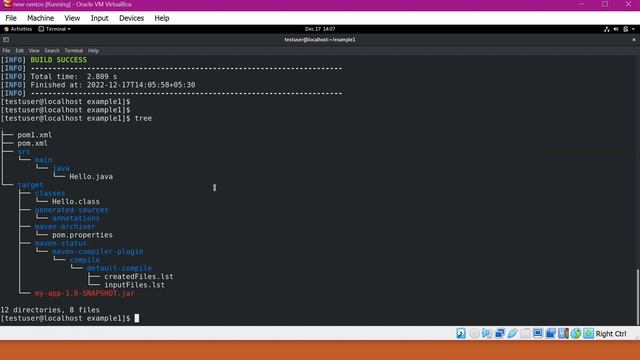Click the virtualization CPU status icon

point(563,333)
